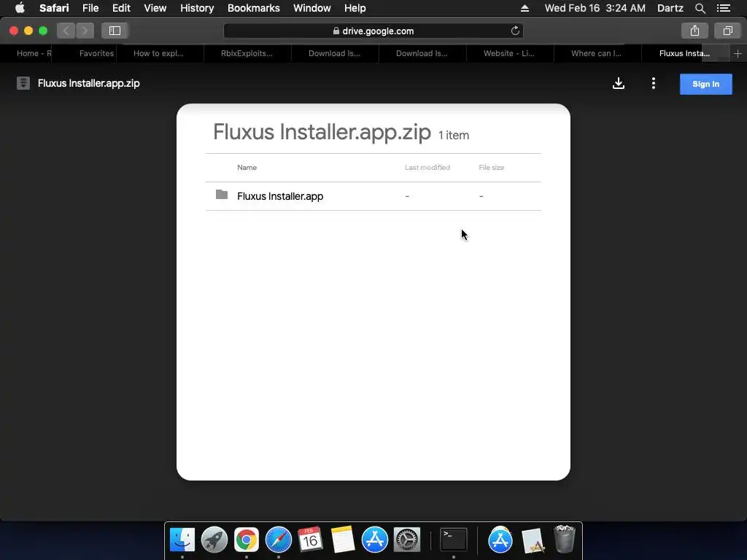Image resolution: width=747 pixels, height=560 pixels.
Task: Open the Safari File menu
Action: coord(90,8)
